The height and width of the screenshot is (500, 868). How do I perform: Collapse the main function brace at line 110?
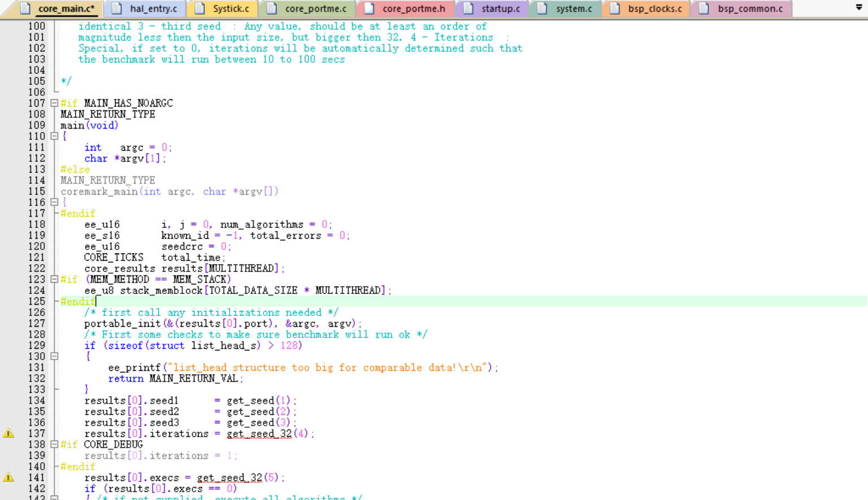(x=54, y=136)
